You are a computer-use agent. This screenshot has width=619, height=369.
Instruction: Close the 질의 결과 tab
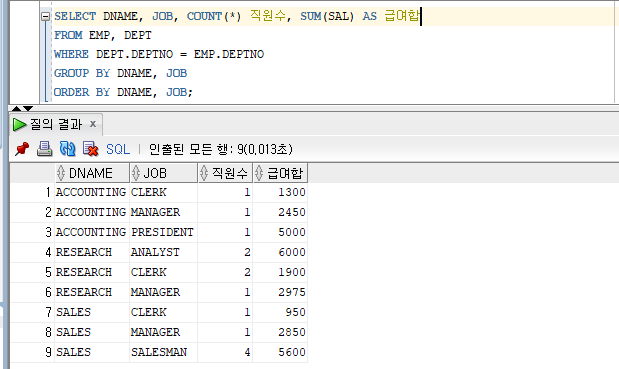(93, 124)
